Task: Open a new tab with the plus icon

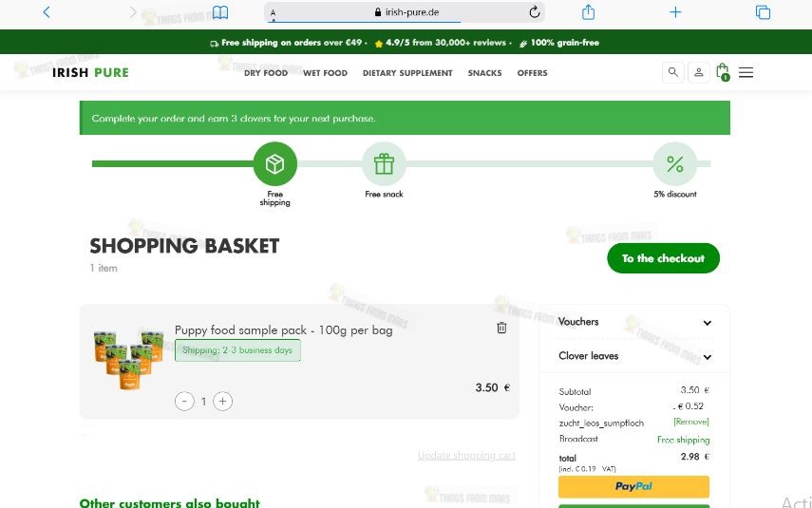Action: click(x=675, y=12)
